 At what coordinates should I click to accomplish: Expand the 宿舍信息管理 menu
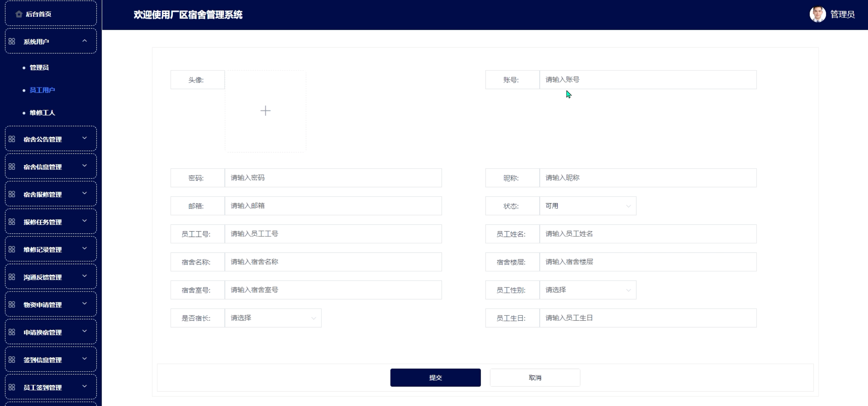click(x=51, y=167)
